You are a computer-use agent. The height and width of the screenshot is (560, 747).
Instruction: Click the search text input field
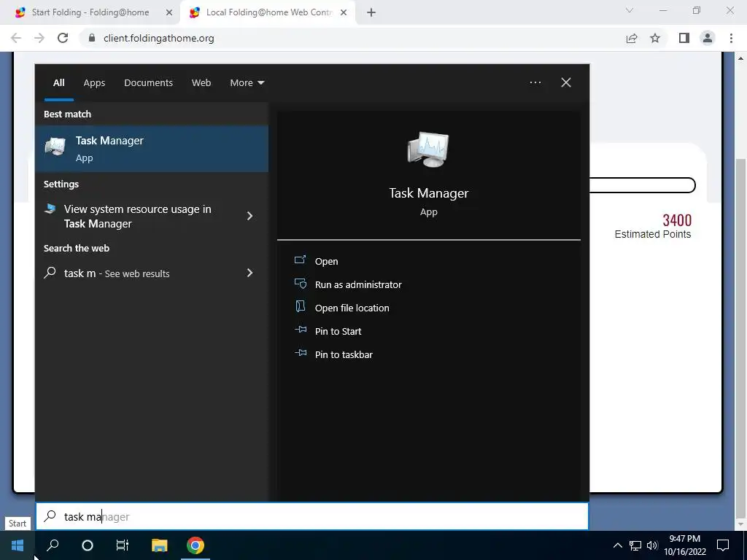(312, 516)
